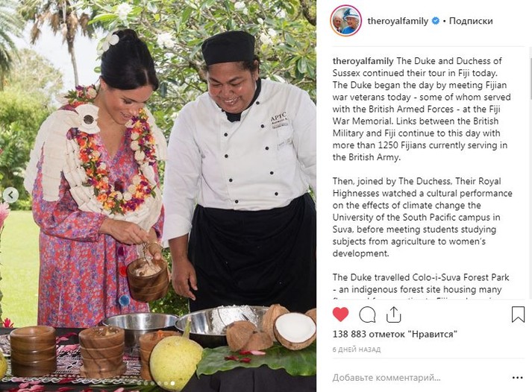Image resolution: width=532 pixels, height=392 pixels.
Task: Select the fifth carousel indicator dot
Action: pyautogui.click(x=166, y=384)
